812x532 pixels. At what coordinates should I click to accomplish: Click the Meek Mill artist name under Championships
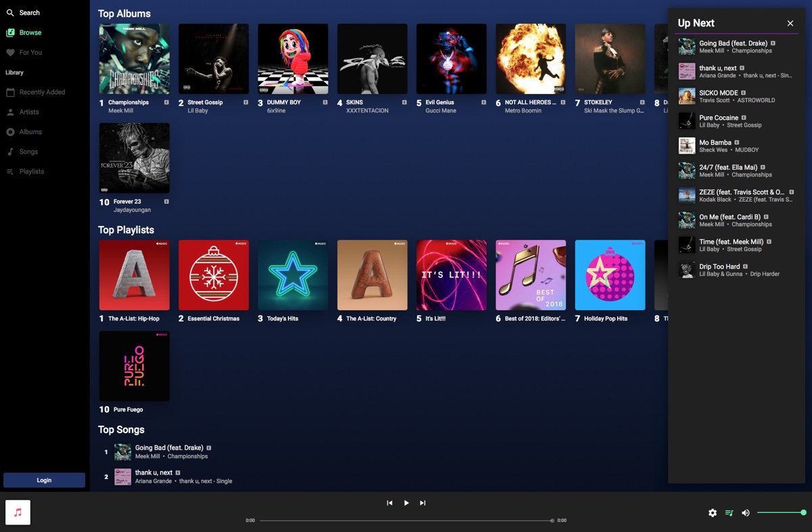point(121,110)
